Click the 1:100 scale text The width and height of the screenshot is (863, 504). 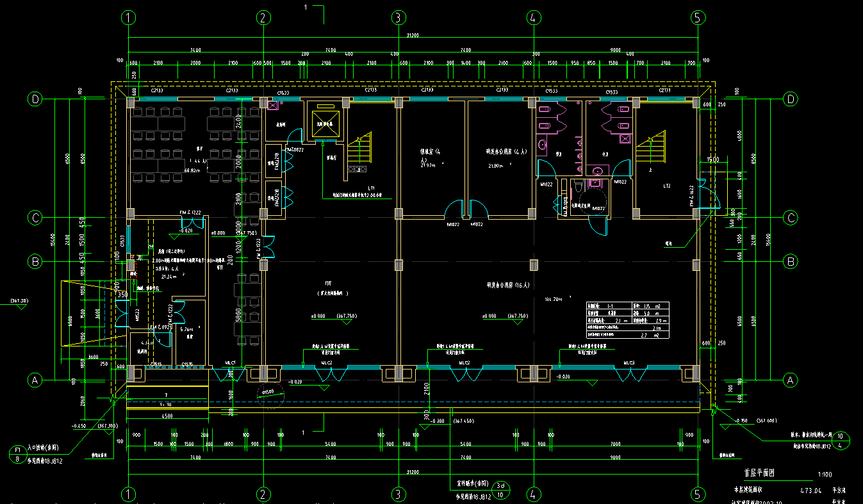[x=826, y=476]
